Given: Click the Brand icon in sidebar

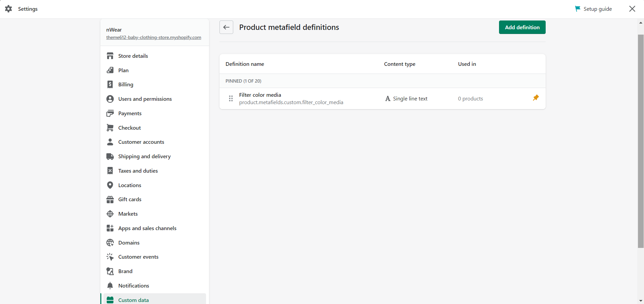Looking at the screenshot, I should (110, 271).
